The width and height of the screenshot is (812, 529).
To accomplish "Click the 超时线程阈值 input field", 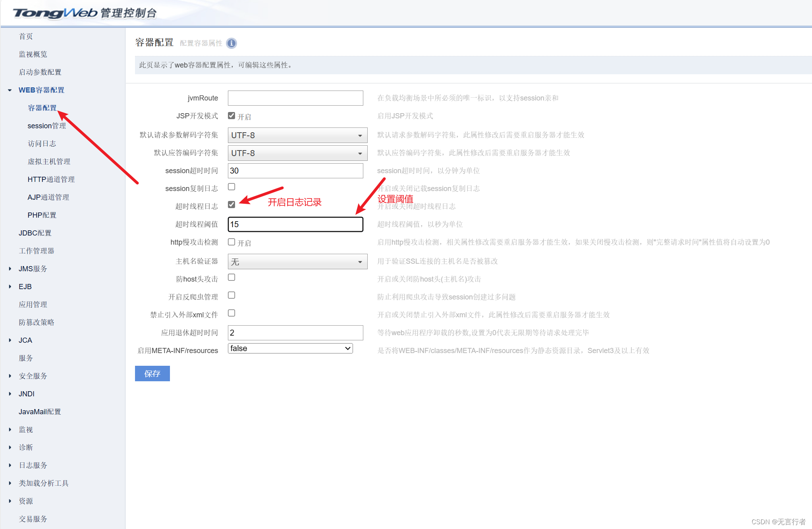I will [x=295, y=224].
